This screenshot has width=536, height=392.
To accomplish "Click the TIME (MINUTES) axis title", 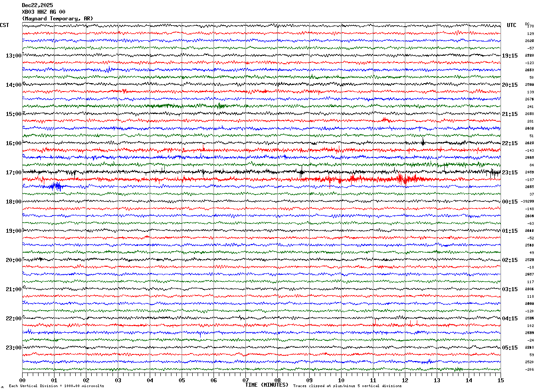I will 267,385.
